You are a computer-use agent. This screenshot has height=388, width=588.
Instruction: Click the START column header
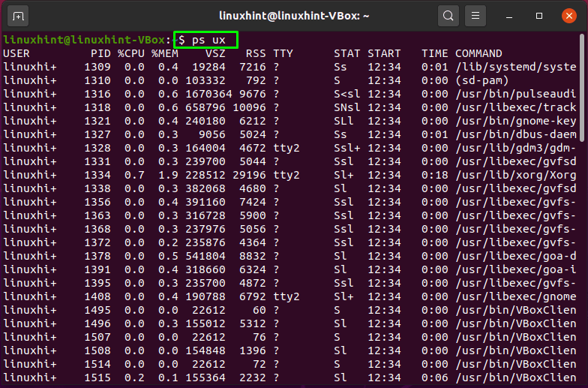[384, 54]
